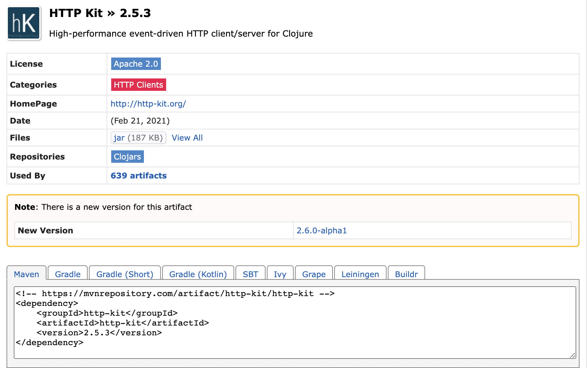Select the Maven tab
The image size is (588, 368).
pos(26,274)
